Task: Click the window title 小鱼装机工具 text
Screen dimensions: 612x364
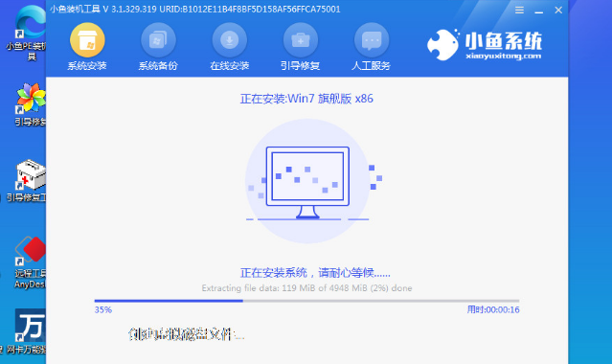Action: click(x=75, y=9)
